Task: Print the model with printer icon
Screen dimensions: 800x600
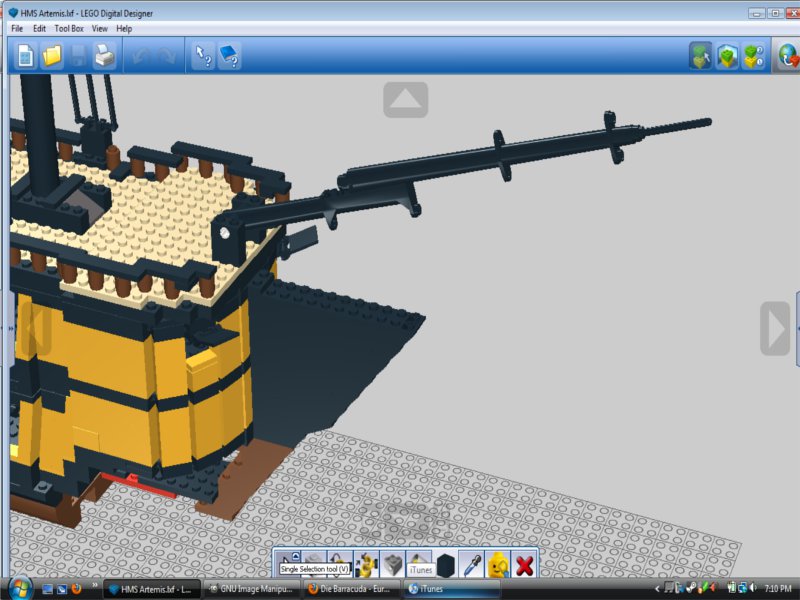Action: (x=105, y=55)
